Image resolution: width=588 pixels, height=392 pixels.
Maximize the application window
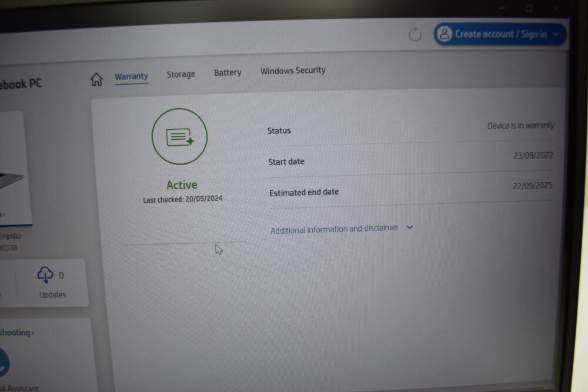[529, 8]
